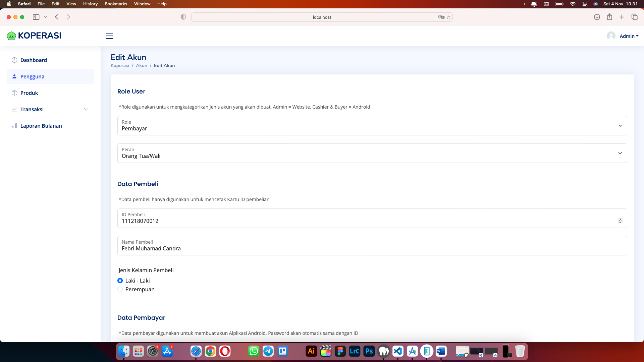This screenshot has height=362, width=644.
Task: Click the Koperasi logo
Action: coord(34,36)
